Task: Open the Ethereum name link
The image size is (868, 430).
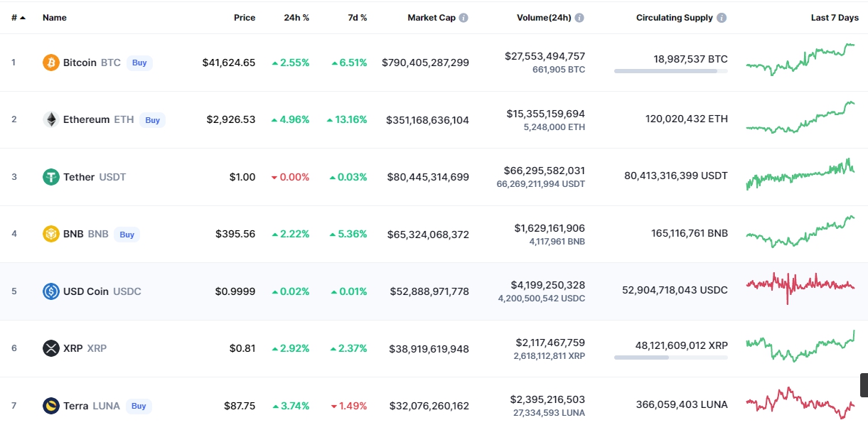Action: point(86,119)
